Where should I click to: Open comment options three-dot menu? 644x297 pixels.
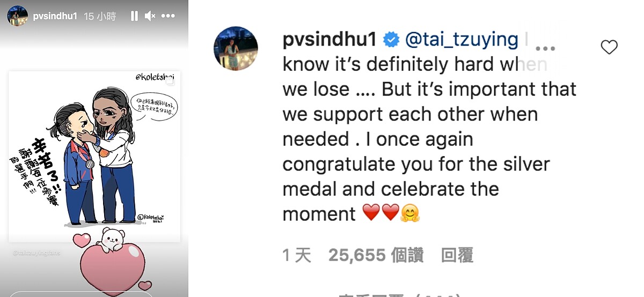coord(545,48)
